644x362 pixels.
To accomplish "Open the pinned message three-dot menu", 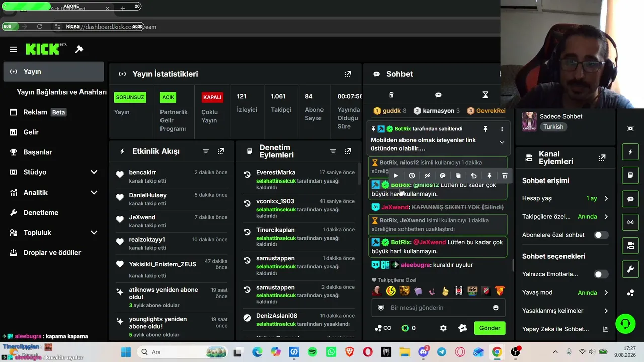I will (x=502, y=129).
